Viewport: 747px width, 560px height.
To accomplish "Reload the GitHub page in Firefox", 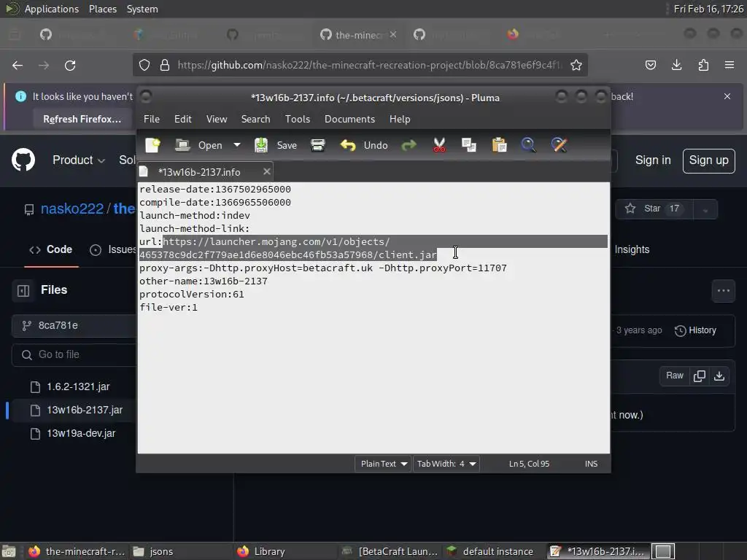I will [70, 65].
